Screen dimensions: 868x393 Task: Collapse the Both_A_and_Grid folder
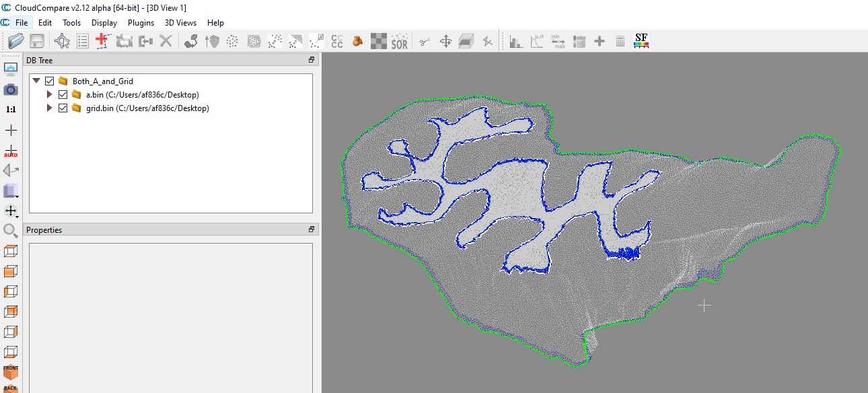(36, 79)
